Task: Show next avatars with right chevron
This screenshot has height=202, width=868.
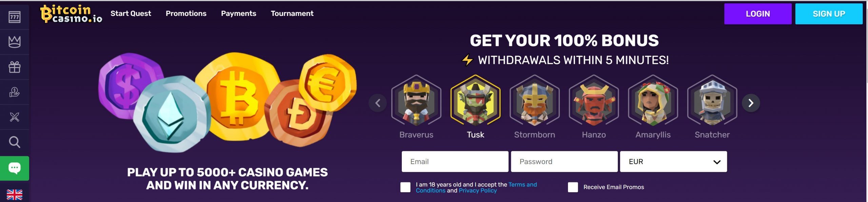Action: point(751,103)
